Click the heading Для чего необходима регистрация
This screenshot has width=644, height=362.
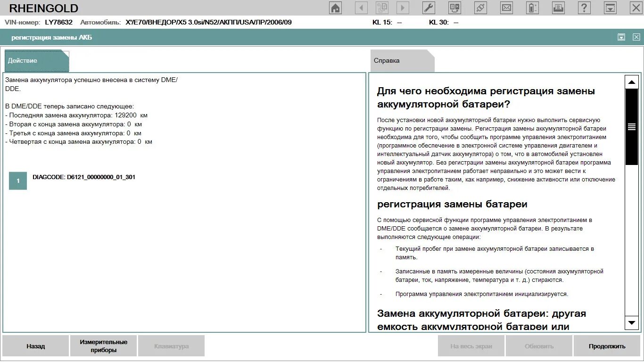coord(486,98)
